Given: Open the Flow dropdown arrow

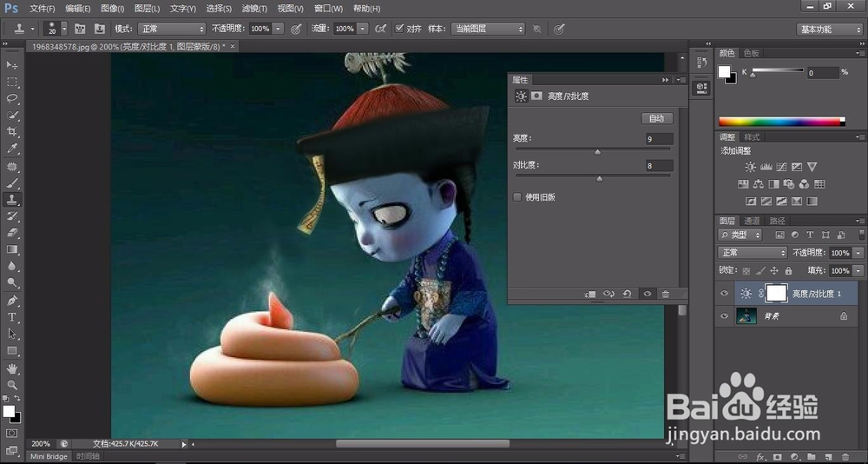Looking at the screenshot, I should pyautogui.click(x=363, y=29).
